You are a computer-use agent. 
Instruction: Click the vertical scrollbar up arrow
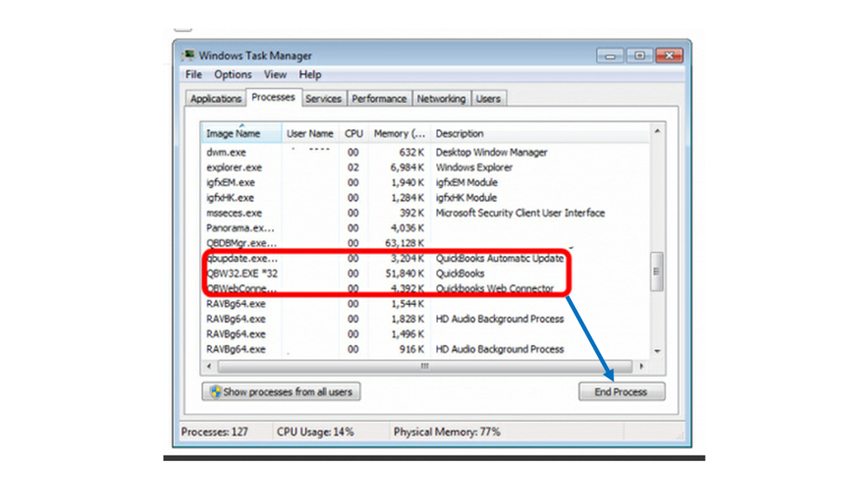(657, 131)
